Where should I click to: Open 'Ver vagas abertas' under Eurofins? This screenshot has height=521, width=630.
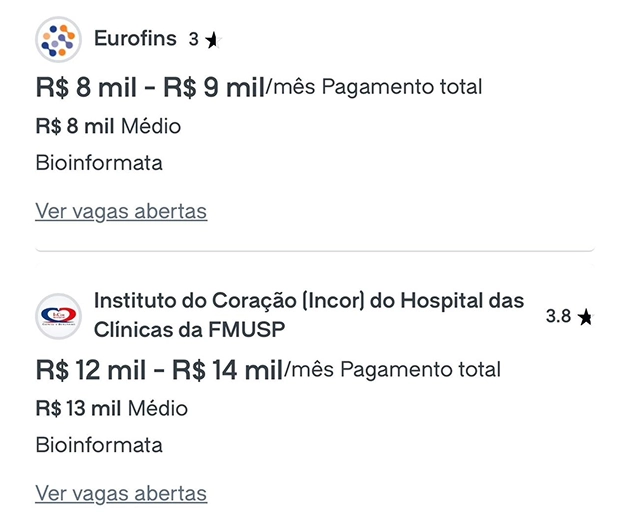pyautogui.click(x=121, y=211)
